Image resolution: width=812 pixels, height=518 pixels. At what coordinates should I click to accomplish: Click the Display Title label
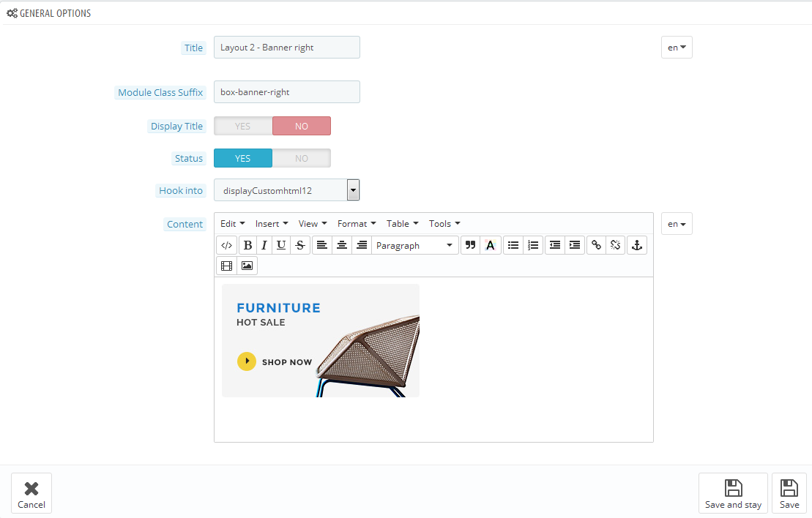tap(176, 126)
